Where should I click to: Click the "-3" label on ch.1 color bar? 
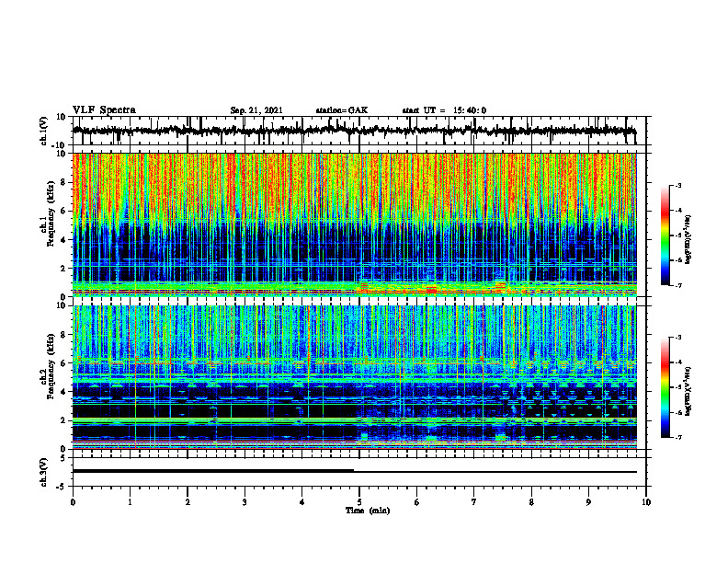tap(677, 186)
